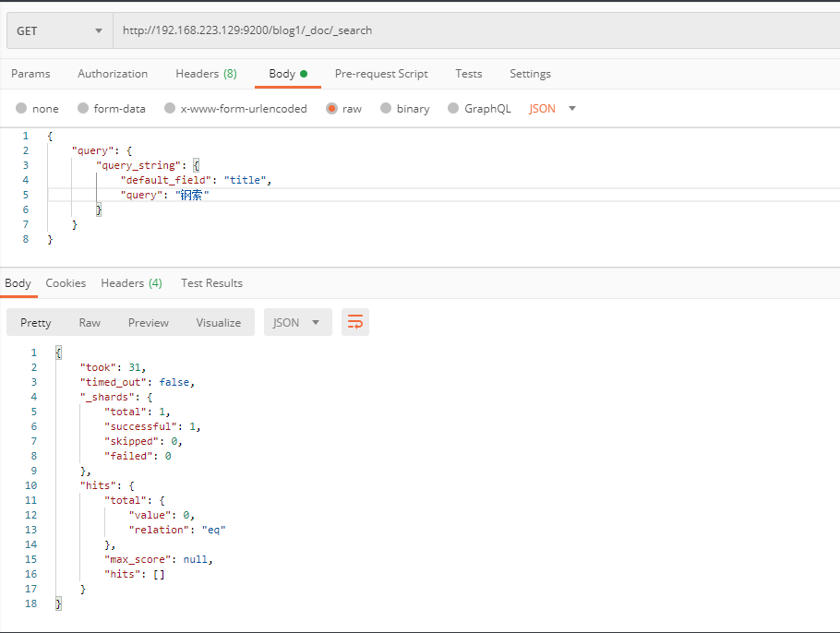Viewport: 840px width, 633px height.
Task: Switch response view to Raw
Action: coord(90,322)
